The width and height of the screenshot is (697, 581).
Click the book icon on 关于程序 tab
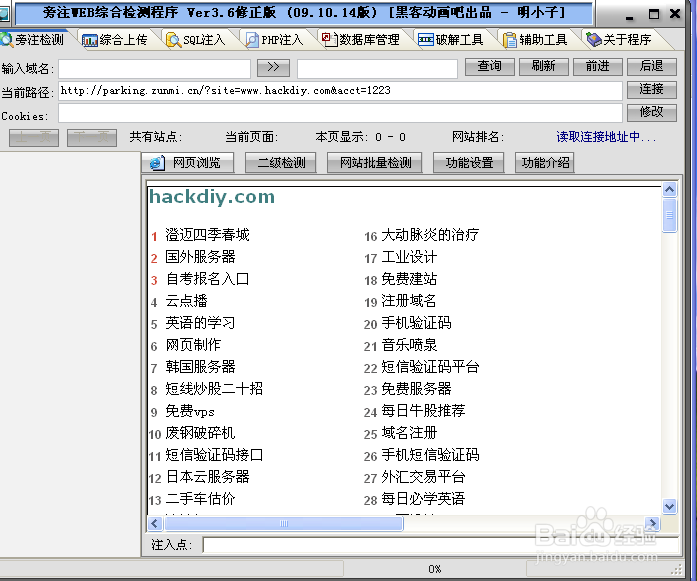click(x=593, y=40)
